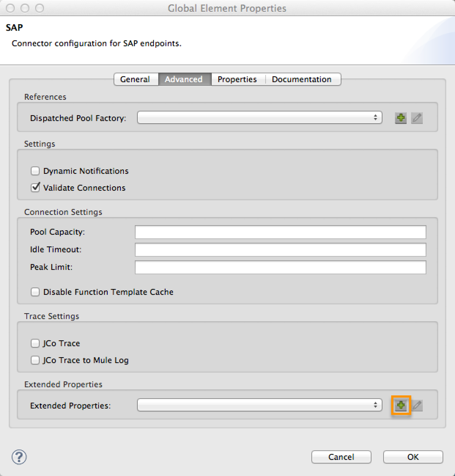Image resolution: width=455 pixels, height=476 pixels.
Task: Click the add icon beside Dispatched Pool Factory
Action: [x=401, y=118]
